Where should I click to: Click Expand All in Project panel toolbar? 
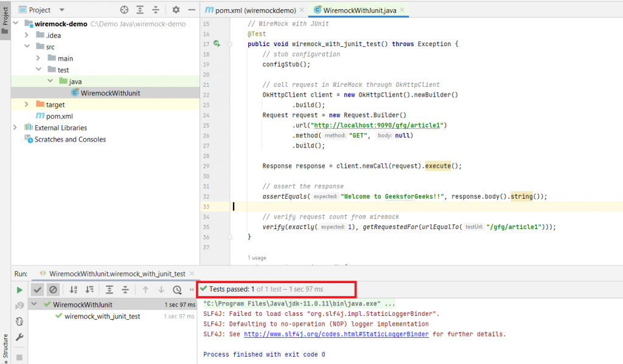pos(140,10)
